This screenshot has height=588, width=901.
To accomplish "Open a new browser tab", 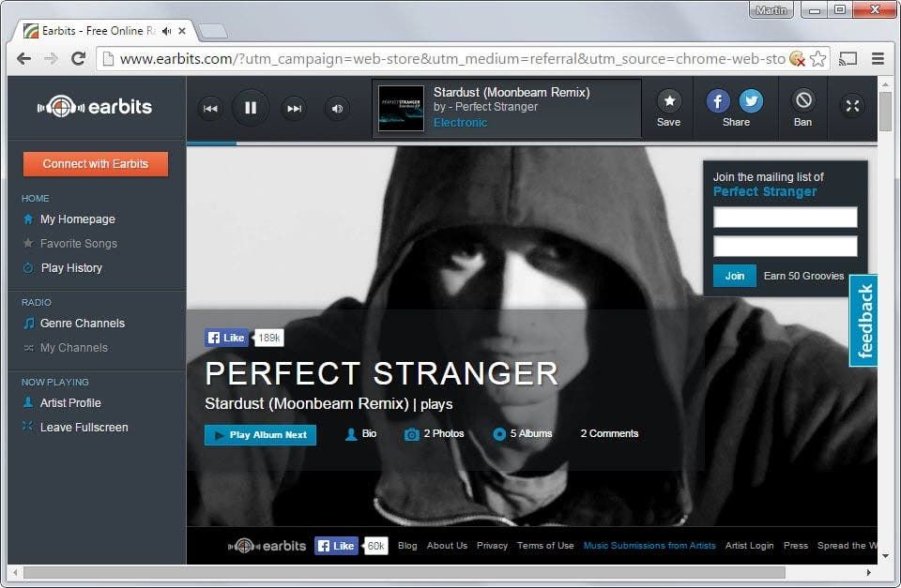I will pos(213,31).
